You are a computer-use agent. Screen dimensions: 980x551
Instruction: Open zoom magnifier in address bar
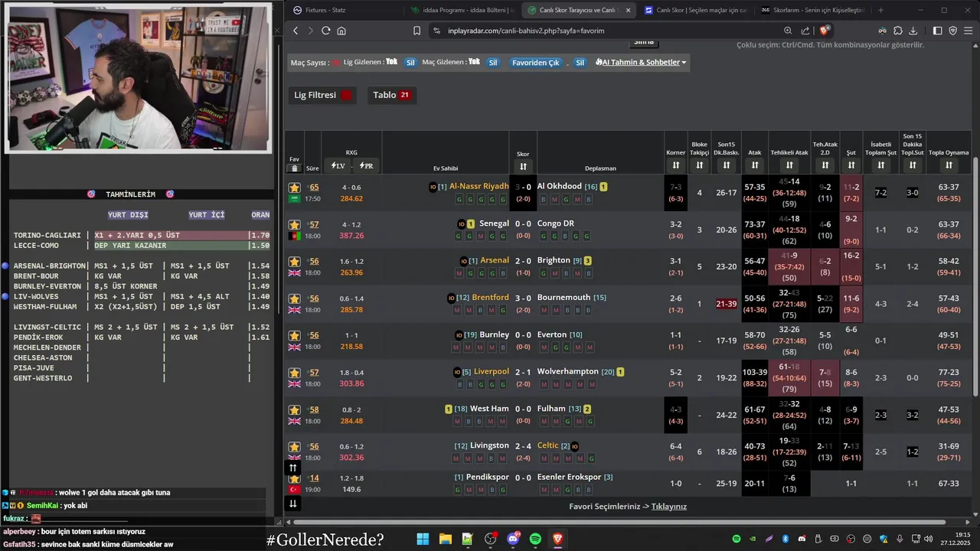click(x=788, y=31)
